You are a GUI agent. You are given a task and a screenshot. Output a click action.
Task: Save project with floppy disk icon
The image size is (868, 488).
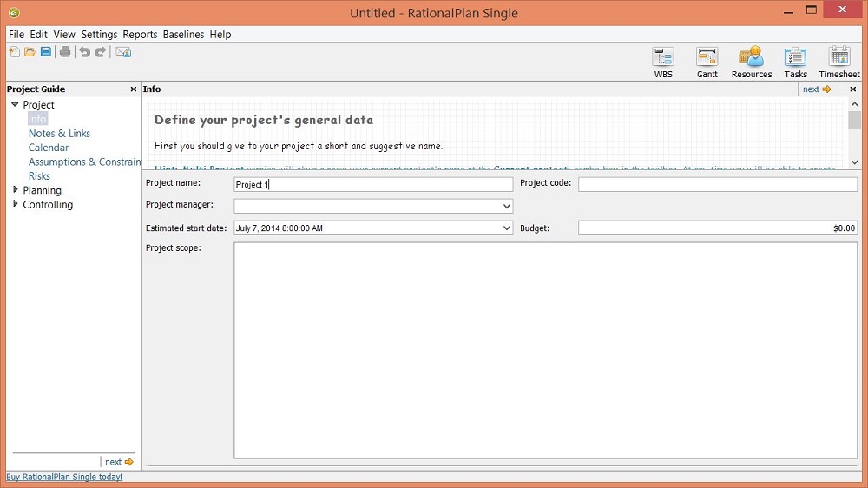coord(46,52)
